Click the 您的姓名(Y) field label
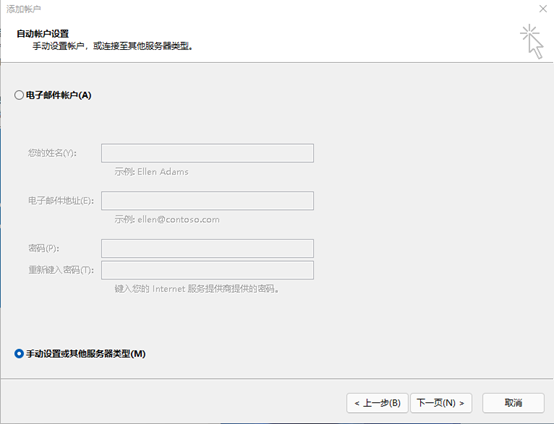This screenshot has width=554, height=424. 52,153
